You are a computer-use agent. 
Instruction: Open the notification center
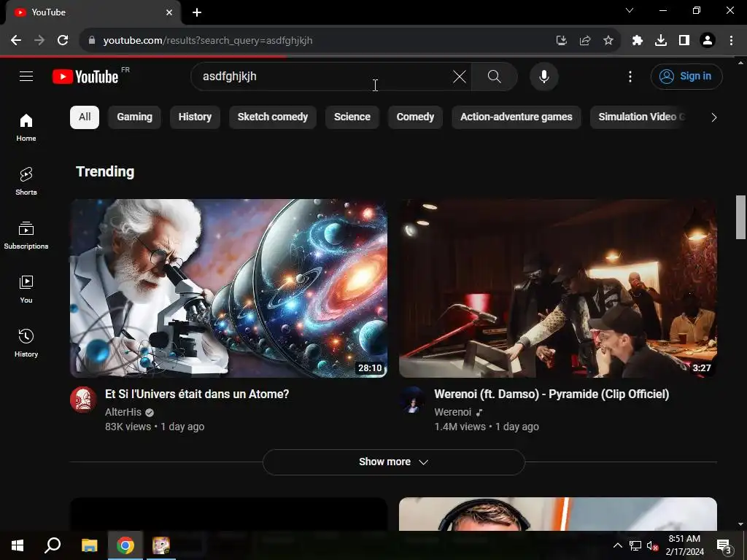point(724,545)
